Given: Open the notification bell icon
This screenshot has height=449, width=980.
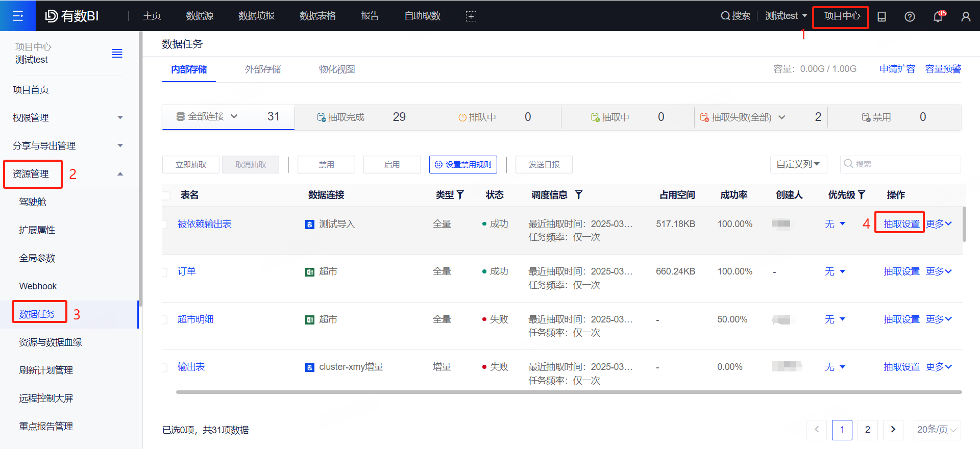Looking at the screenshot, I should click(938, 16).
